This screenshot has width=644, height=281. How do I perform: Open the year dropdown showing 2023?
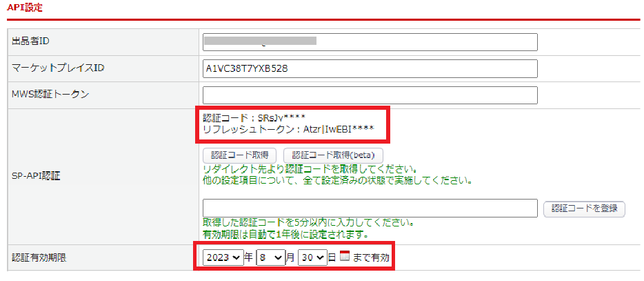[223, 258]
